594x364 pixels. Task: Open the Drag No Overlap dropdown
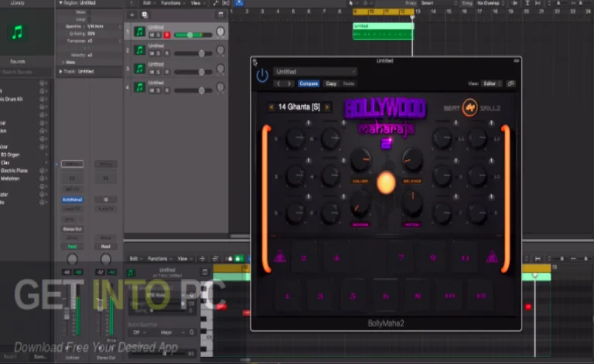(x=491, y=3)
